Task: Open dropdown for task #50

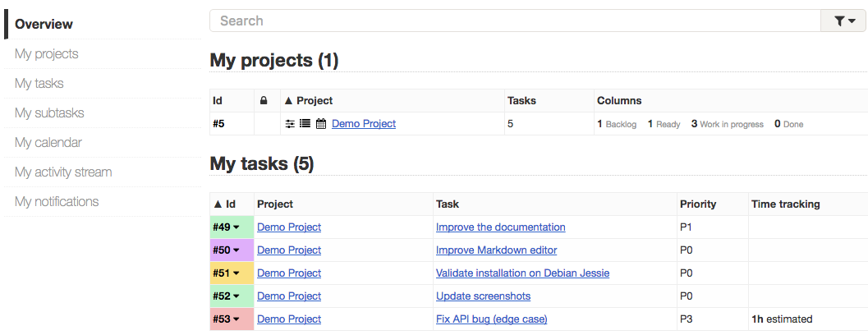Action: point(237,250)
